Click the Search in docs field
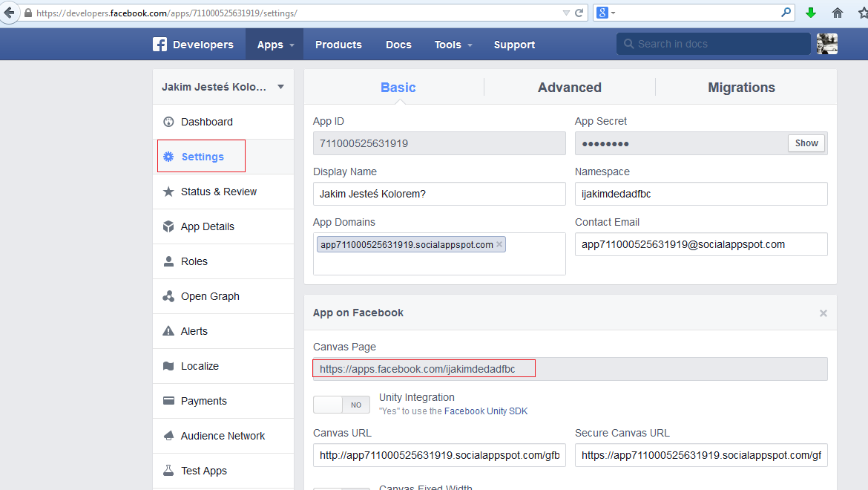This screenshot has height=490, width=868. tap(714, 44)
